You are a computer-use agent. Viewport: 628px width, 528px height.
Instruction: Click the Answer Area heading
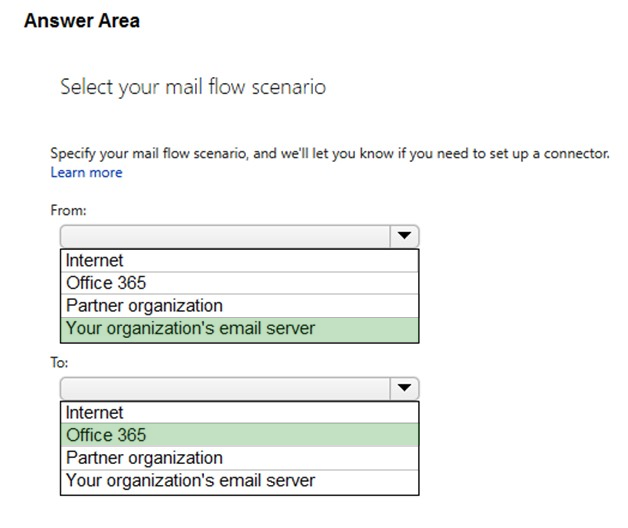click(82, 21)
